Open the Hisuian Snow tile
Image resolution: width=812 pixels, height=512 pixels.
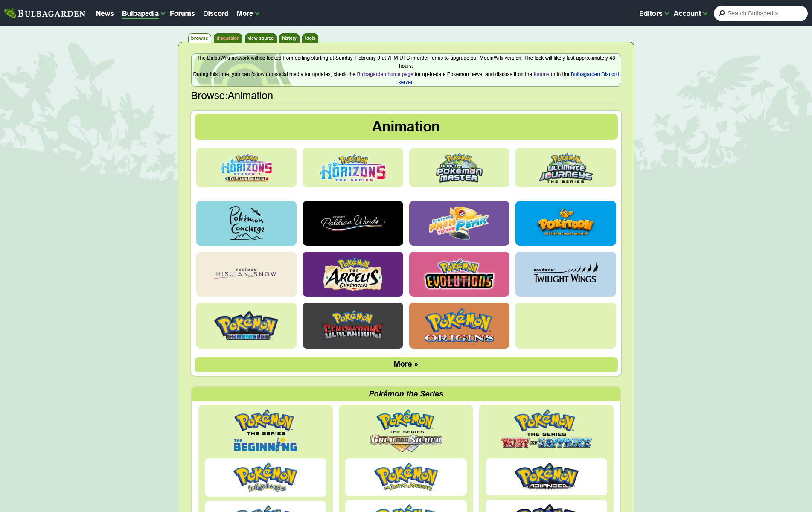point(246,274)
